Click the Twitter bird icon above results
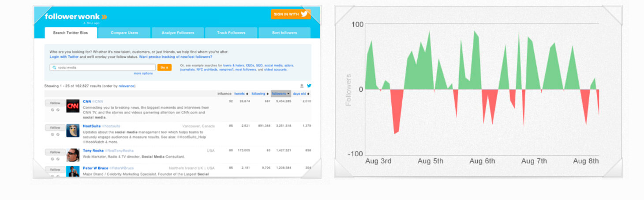This screenshot has width=644, height=200. pos(309,86)
